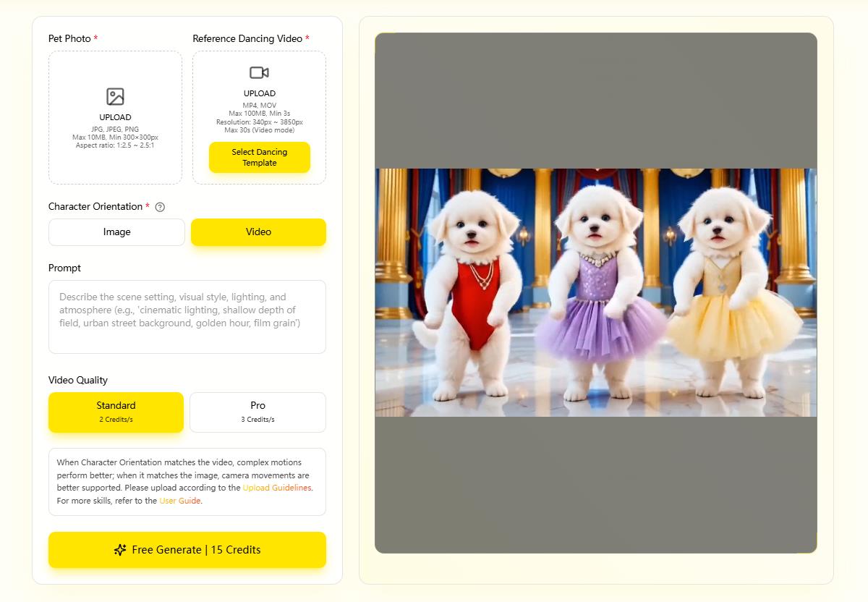Screen dimensions: 868x602
Task: Open the Select Dancing Template picker
Action: point(260,158)
